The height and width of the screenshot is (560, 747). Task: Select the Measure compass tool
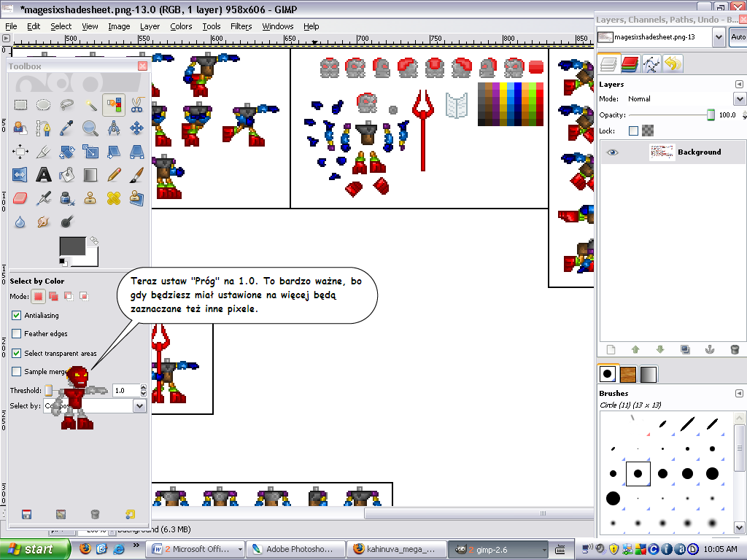(x=113, y=128)
